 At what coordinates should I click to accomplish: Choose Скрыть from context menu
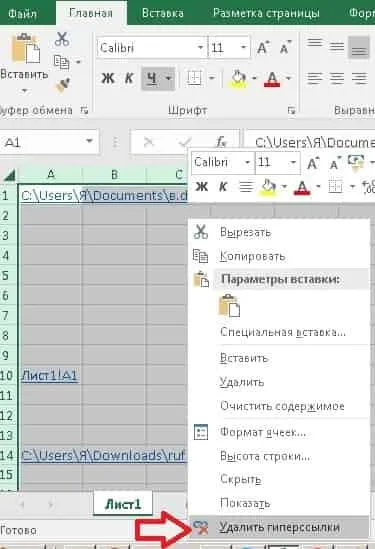(x=241, y=479)
